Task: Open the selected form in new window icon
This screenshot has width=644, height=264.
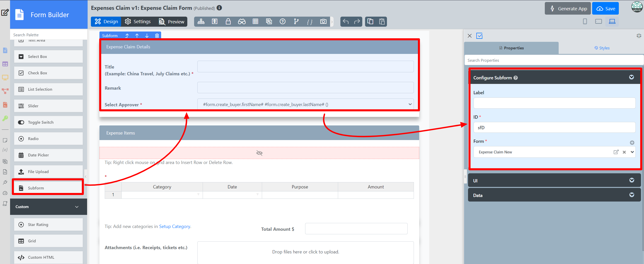Action: point(616,152)
